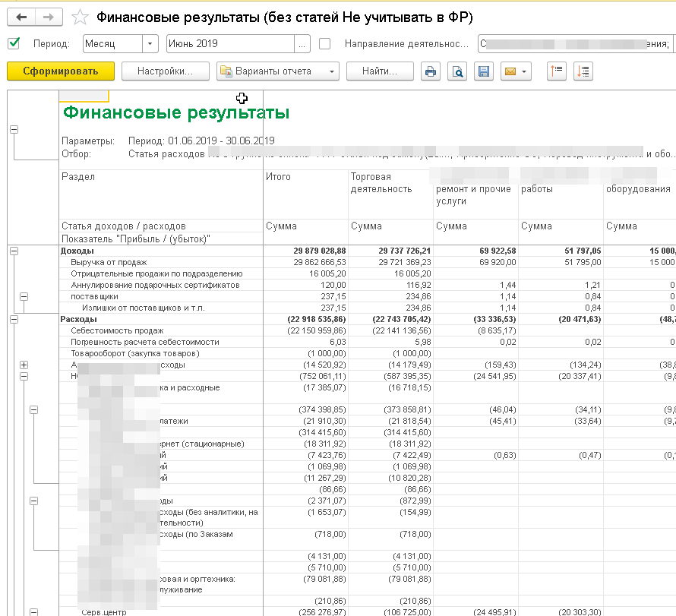Print the report with printer icon
The height and width of the screenshot is (616, 676).
tap(430, 71)
